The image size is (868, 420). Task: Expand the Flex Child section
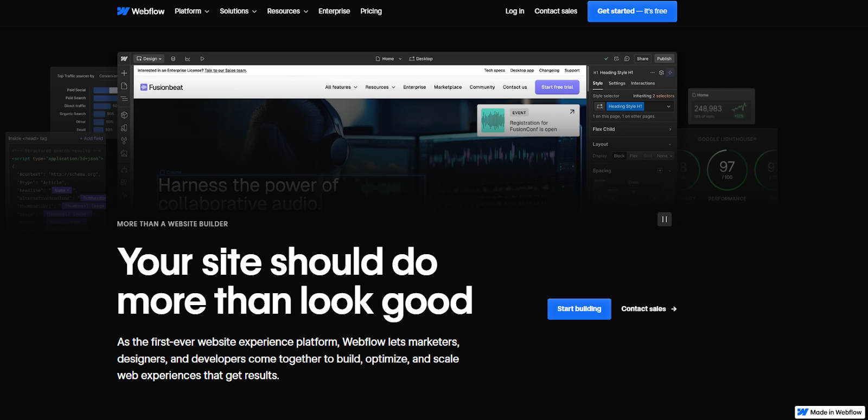coord(632,130)
